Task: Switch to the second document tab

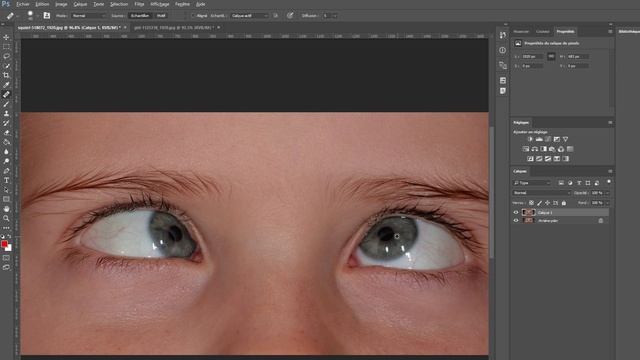Action: pyautogui.click(x=173, y=28)
